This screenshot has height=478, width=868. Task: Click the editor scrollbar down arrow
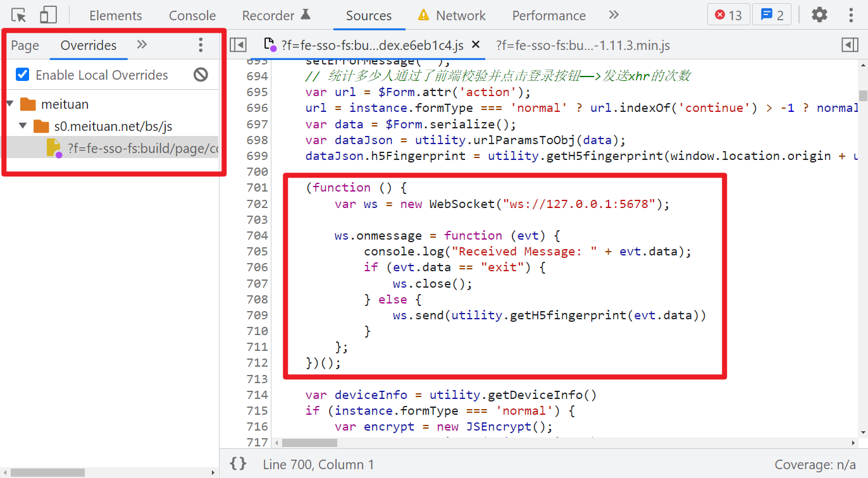(x=863, y=432)
